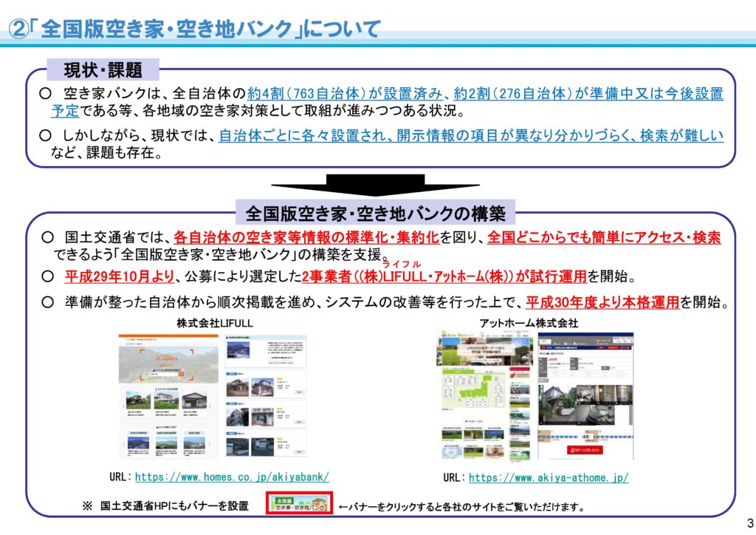The image size is (756, 535).
Task: Click the 全国版 空き家・空き地バンク banner
Action: 300,505
